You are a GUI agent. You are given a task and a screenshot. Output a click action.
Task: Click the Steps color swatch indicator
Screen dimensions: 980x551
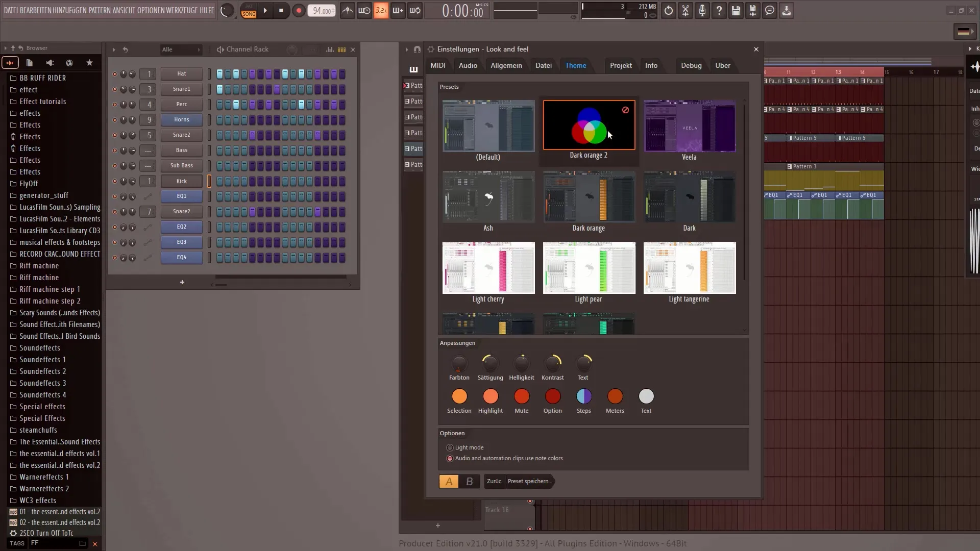pos(583,396)
